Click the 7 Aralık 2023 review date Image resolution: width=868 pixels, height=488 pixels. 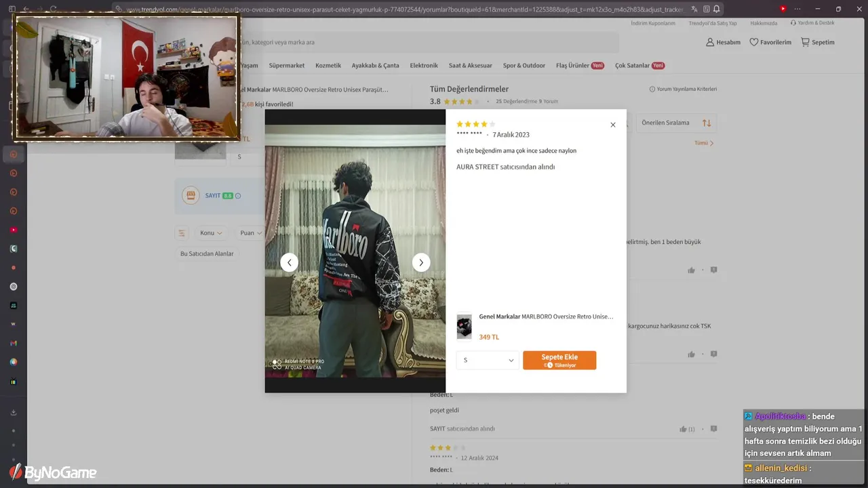click(511, 135)
